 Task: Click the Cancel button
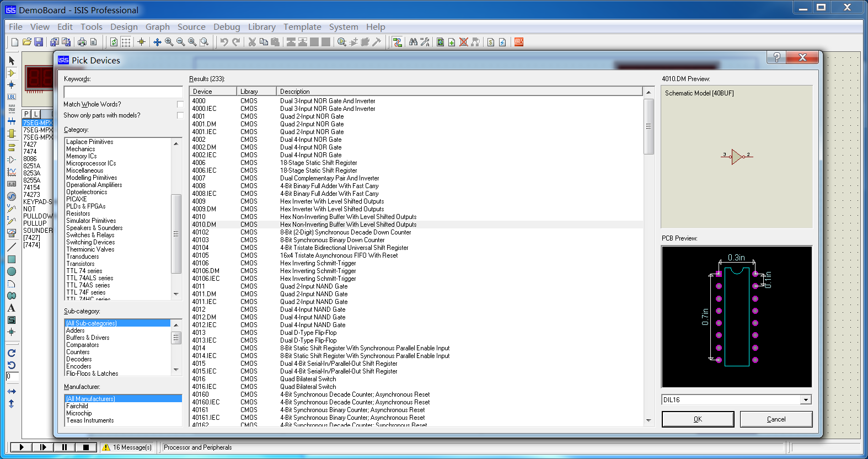tap(776, 419)
